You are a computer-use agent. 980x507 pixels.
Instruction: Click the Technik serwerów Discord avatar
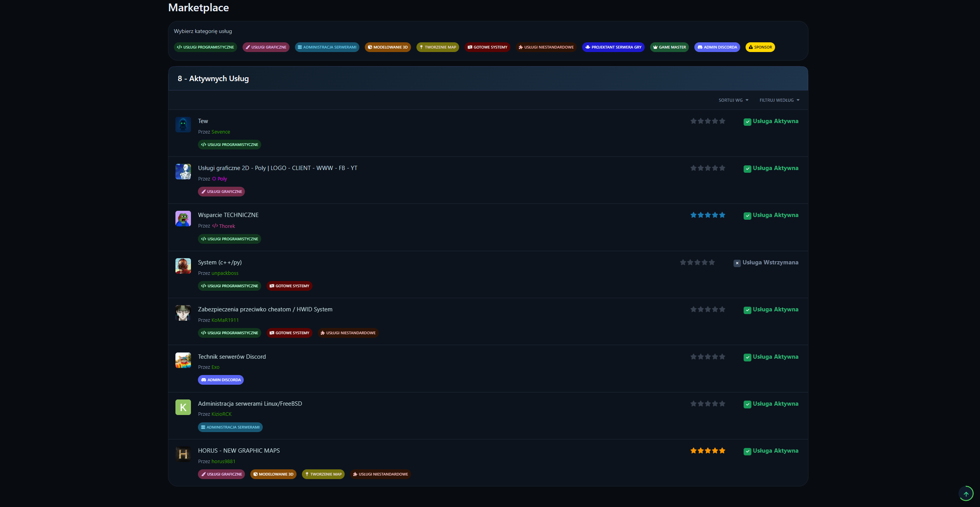point(183,360)
